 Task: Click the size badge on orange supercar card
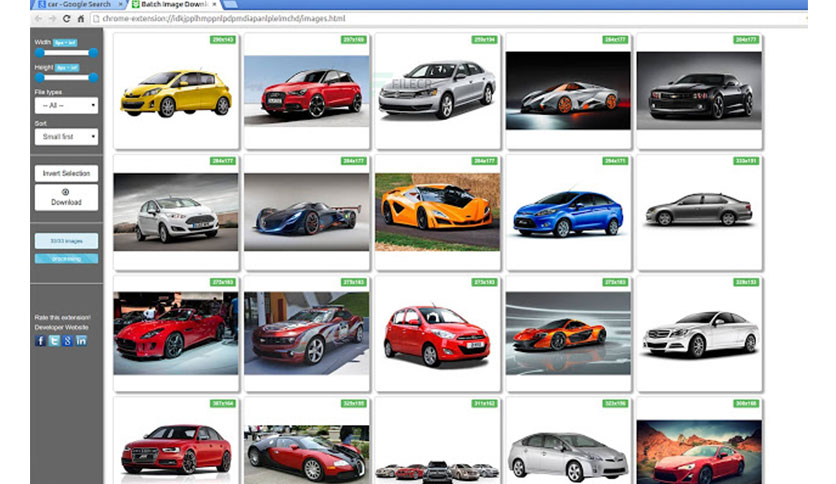click(484, 160)
